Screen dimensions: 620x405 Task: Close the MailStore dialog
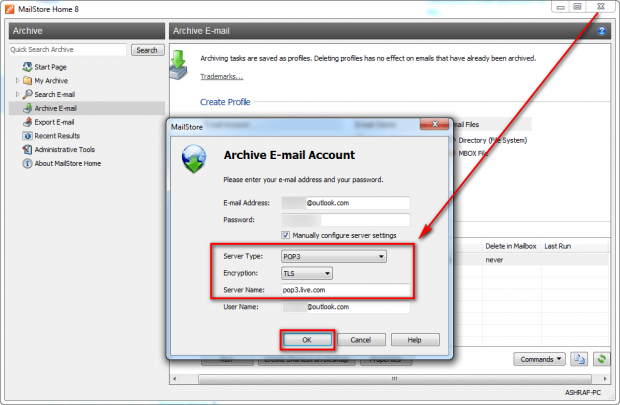point(434,124)
